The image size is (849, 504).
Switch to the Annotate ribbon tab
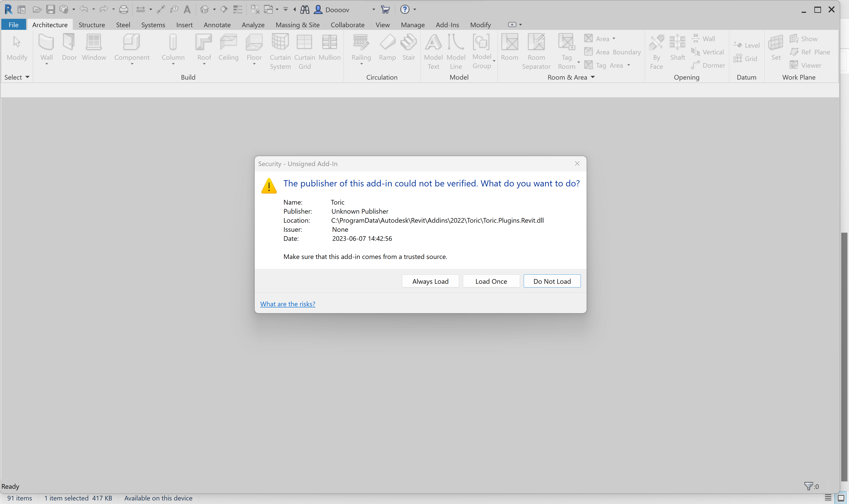click(217, 25)
